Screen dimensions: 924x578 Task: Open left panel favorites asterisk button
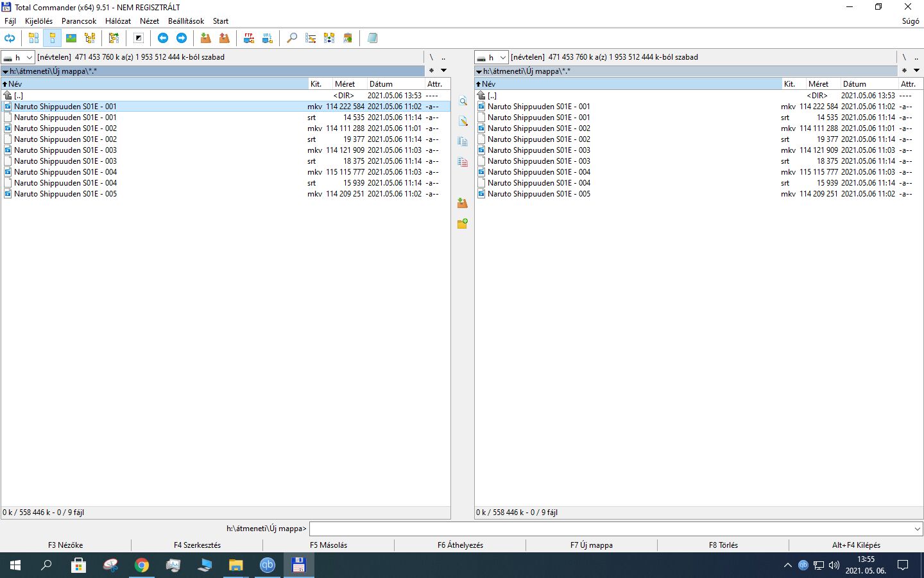click(x=431, y=71)
